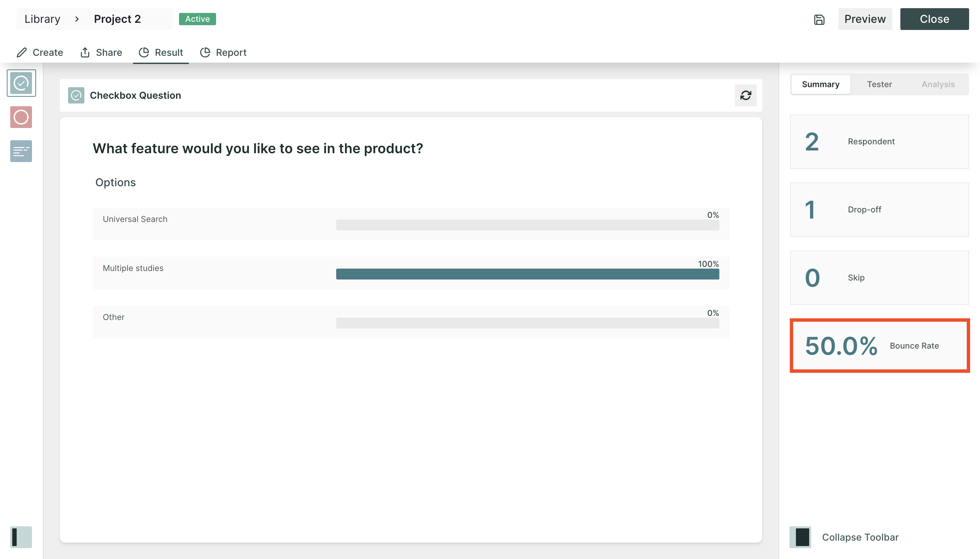Click the Close button
The width and height of the screenshot is (980, 559).
[x=934, y=19]
